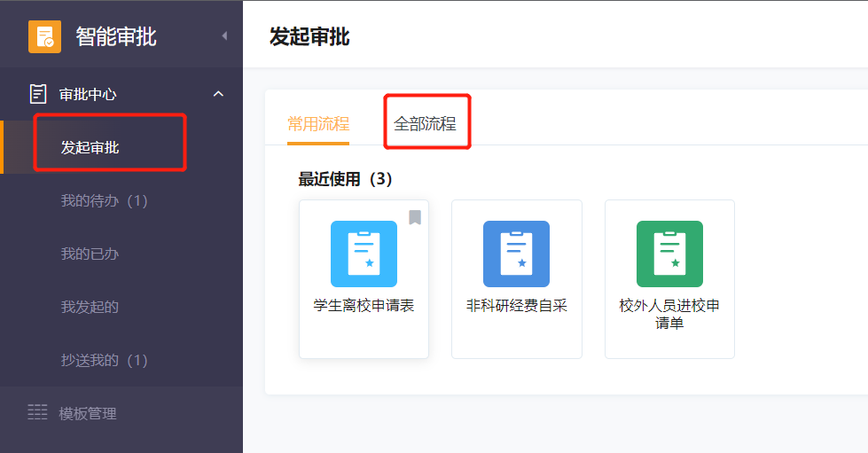Open the 非科研经费自采 clipboard icon
The width and height of the screenshot is (868, 453).
pos(516,254)
